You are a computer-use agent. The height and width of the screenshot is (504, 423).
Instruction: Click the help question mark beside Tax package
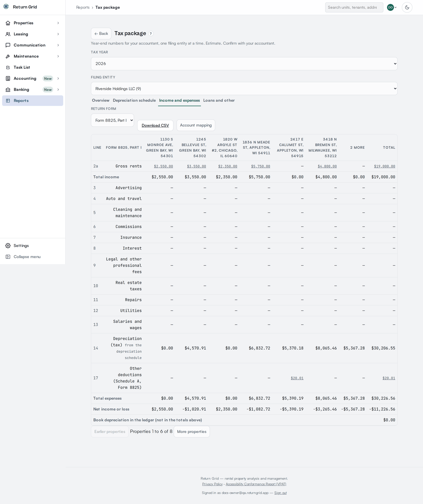(x=151, y=34)
